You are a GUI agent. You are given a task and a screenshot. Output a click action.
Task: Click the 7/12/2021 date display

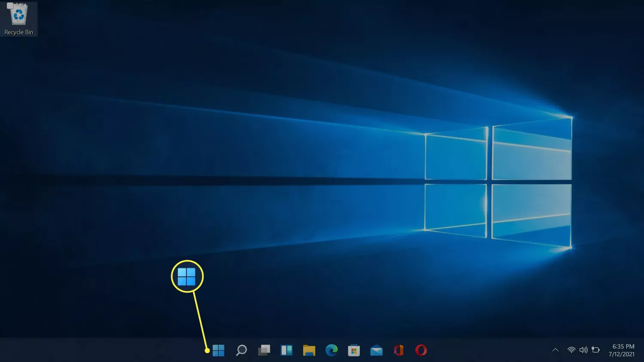pos(622,354)
